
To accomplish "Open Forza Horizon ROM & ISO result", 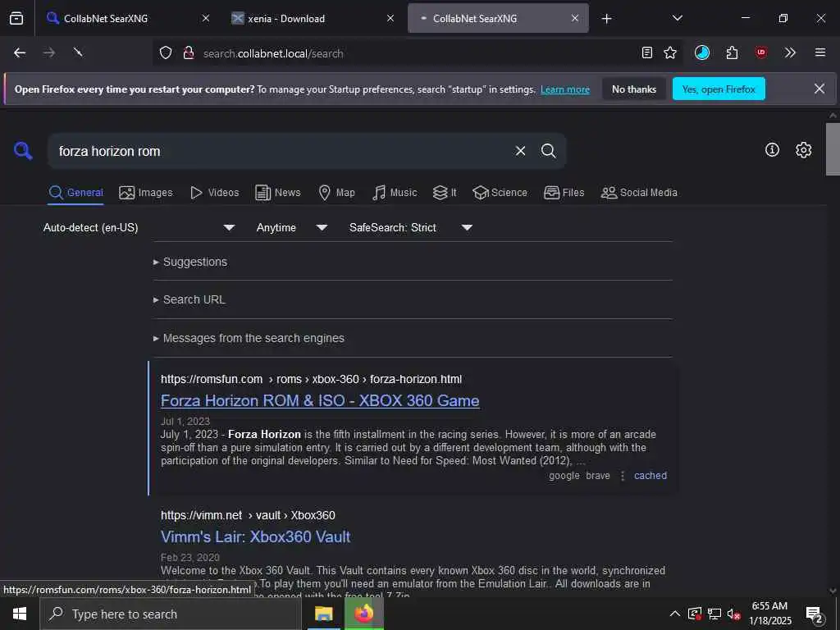I will click(x=320, y=400).
